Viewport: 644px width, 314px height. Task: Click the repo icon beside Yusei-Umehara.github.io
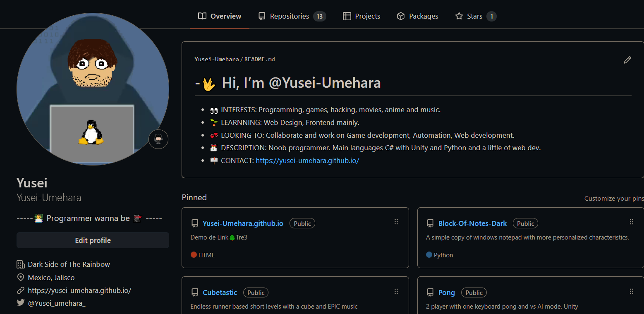(x=194, y=223)
